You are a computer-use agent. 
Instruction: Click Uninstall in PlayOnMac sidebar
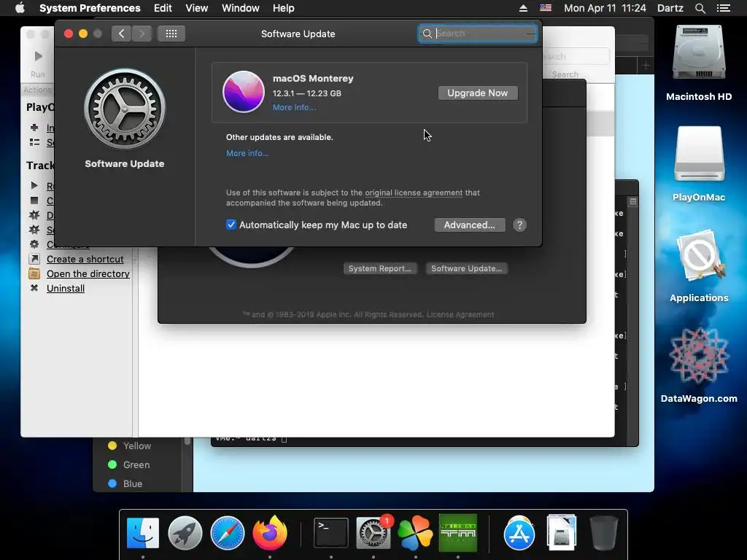point(66,289)
